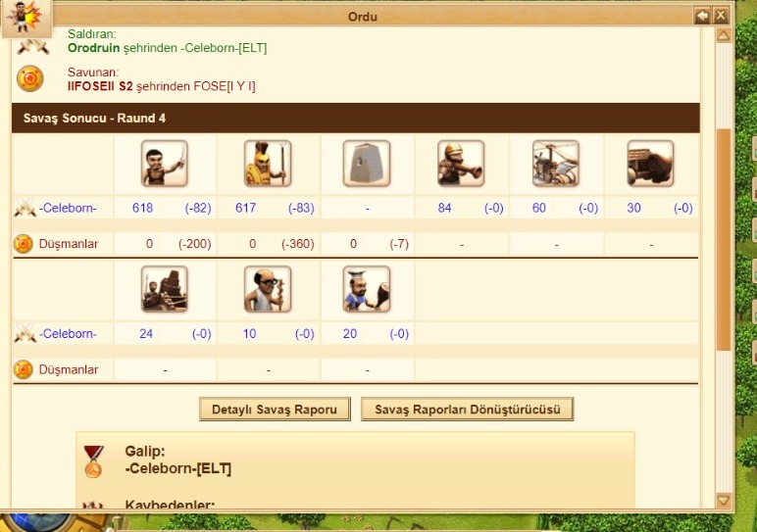Click the enemy loss value (-360)
The image size is (757, 532).
pos(298,244)
